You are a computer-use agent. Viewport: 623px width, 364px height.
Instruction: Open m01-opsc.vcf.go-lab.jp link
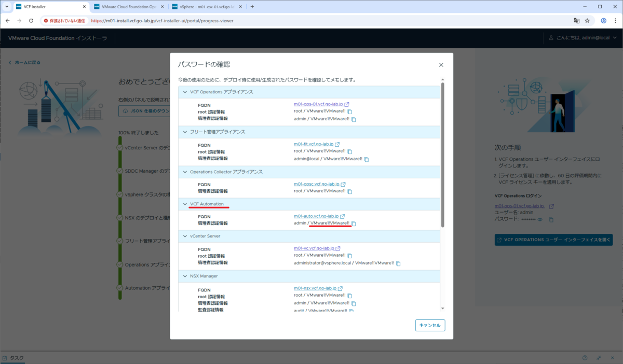[317, 184]
